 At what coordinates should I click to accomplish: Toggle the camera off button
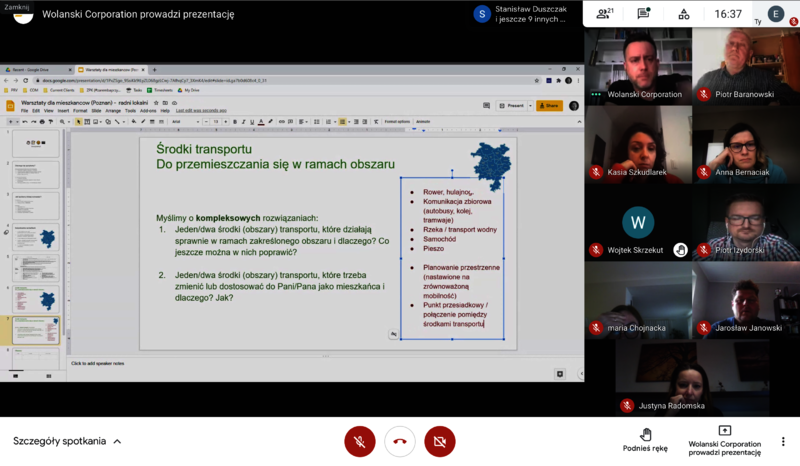439,441
